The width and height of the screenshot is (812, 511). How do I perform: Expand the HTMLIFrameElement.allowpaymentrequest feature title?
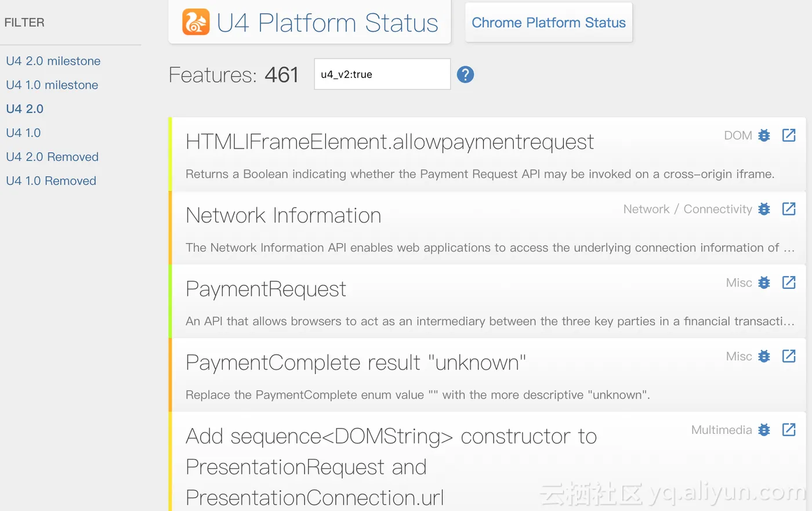coord(390,142)
